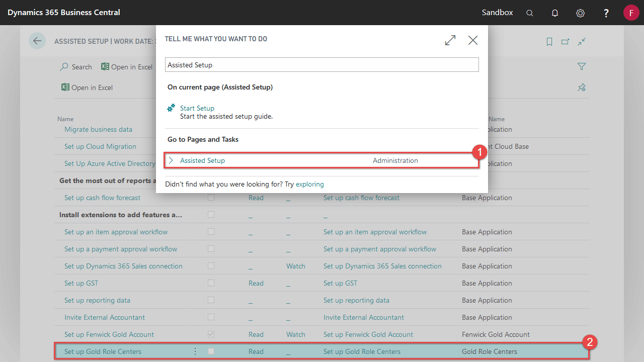Click the Name column header
The height and width of the screenshot is (362, 644).
pos(65,119)
